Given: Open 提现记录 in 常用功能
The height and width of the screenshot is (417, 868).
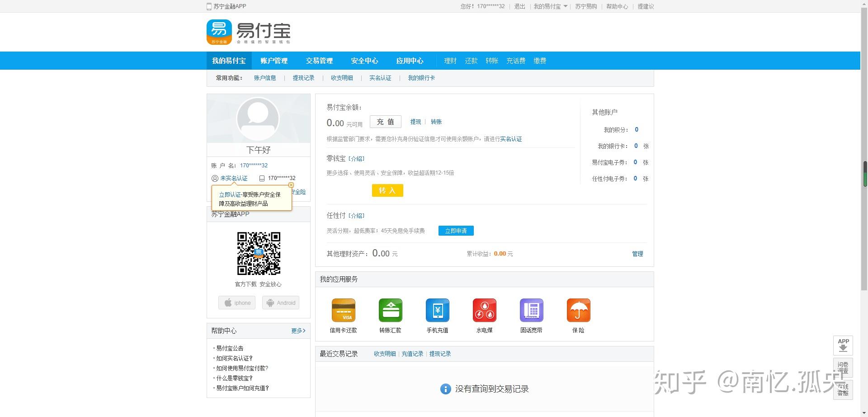Looking at the screenshot, I should point(303,78).
